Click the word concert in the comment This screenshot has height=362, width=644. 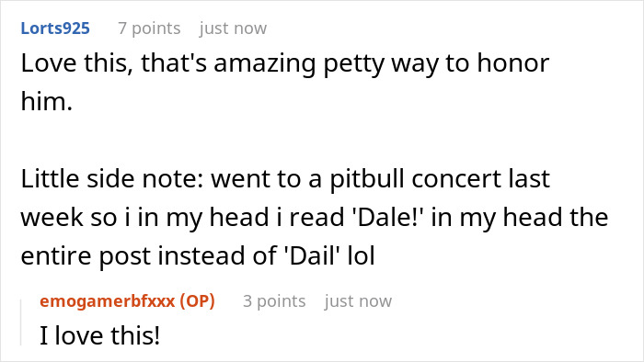coord(456,179)
